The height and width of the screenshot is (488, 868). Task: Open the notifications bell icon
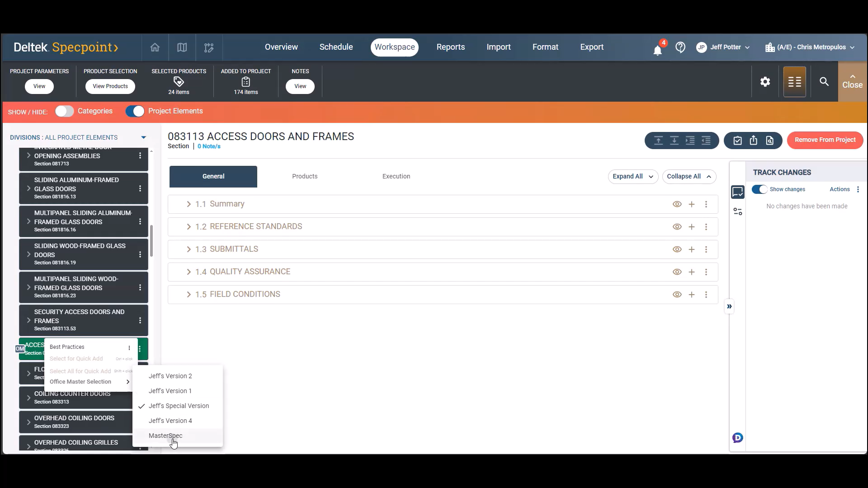coord(657,50)
